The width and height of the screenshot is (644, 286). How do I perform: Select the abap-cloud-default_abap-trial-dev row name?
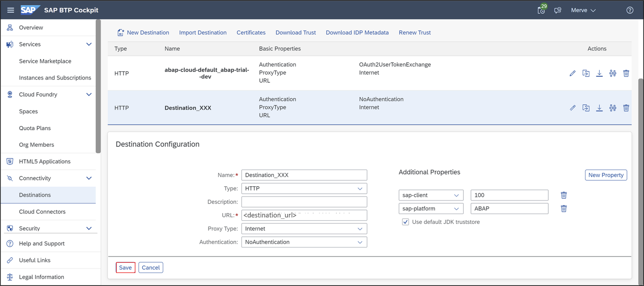[207, 73]
